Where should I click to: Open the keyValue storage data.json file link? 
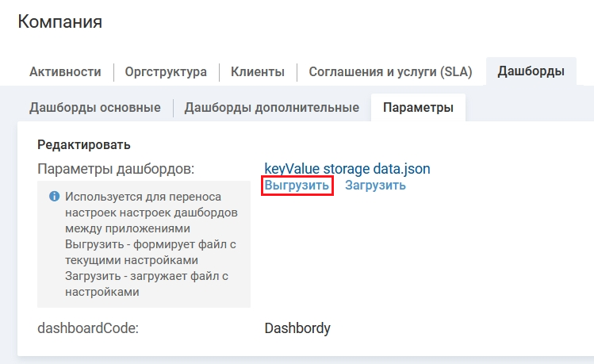coord(347,169)
